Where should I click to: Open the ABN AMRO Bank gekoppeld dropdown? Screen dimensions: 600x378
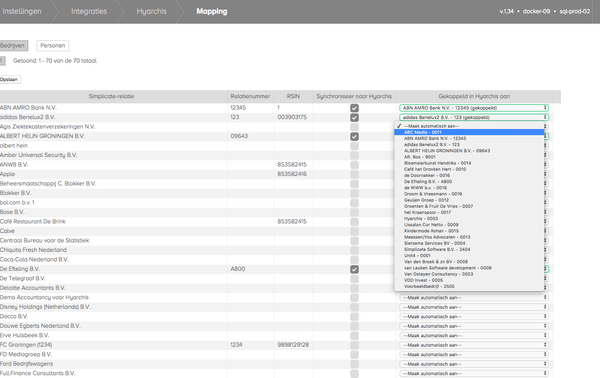click(474, 108)
